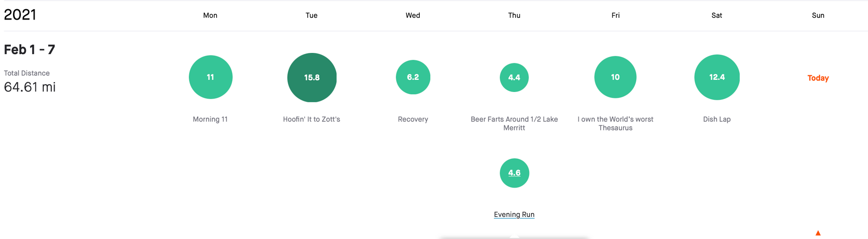868x239 pixels.
Task: Open Beer Farts Around 1/2 Lake Merritt
Action: (514, 123)
